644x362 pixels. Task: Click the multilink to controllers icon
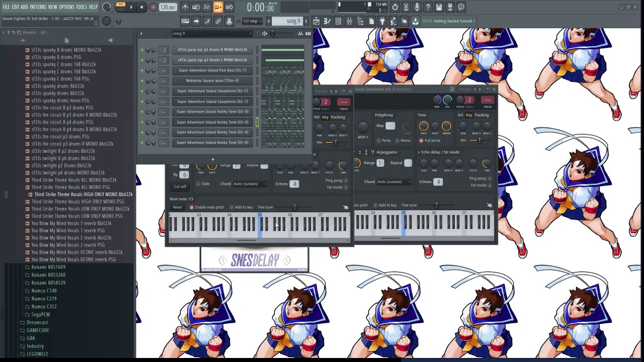point(218,21)
